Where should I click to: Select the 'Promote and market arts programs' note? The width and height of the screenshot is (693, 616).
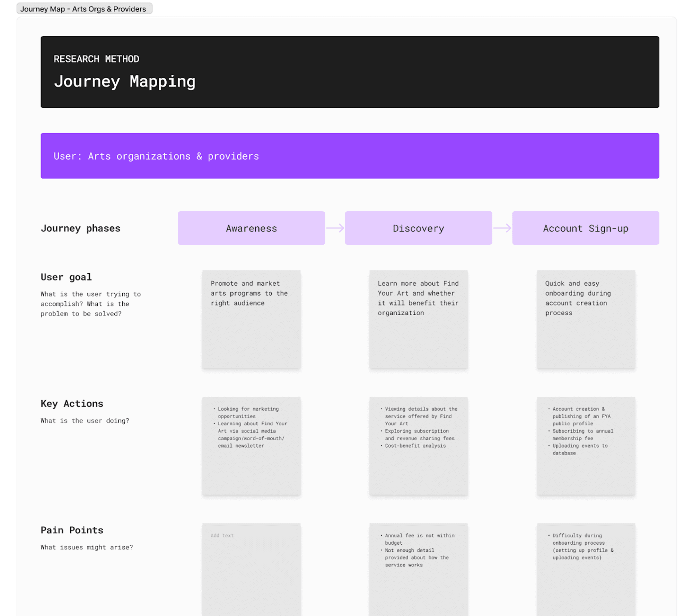[x=251, y=319]
